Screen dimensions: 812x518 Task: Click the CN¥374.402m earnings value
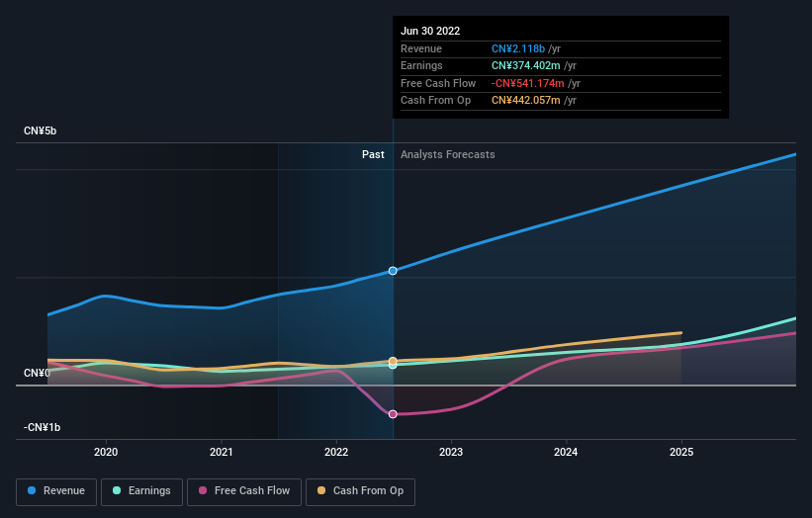pyautogui.click(x=525, y=65)
